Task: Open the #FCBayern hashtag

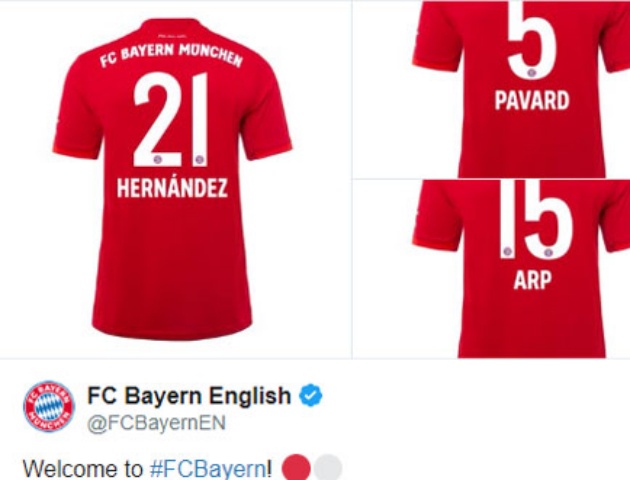Action: click(x=207, y=469)
